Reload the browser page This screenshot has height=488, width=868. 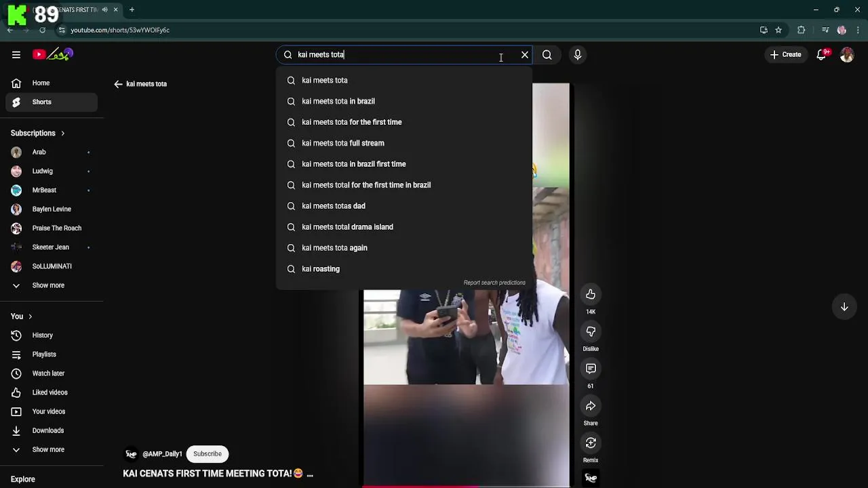(42, 30)
